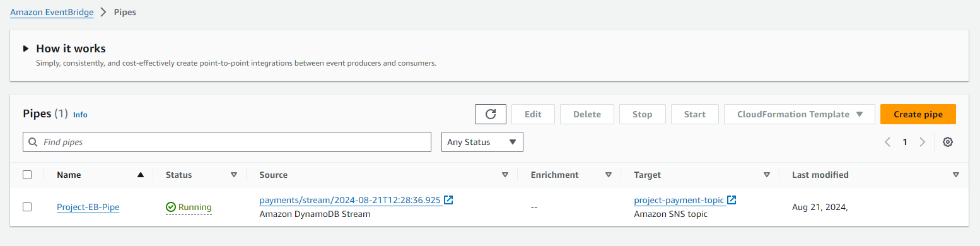The width and height of the screenshot is (980, 246).
Task: Click the refresh pipes icon button
Action: pos(491,114)
